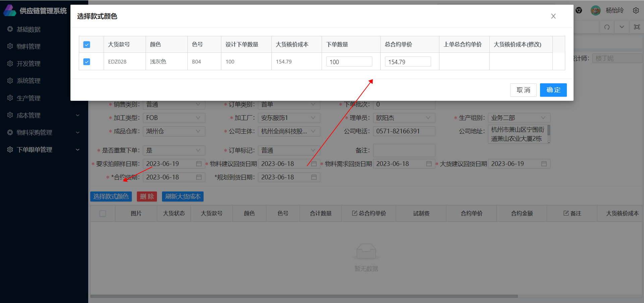Toggle the select-all checkbox in dialog header
Image resolution: width=644 pixels, height=303 pixels.
coord(87,45)
